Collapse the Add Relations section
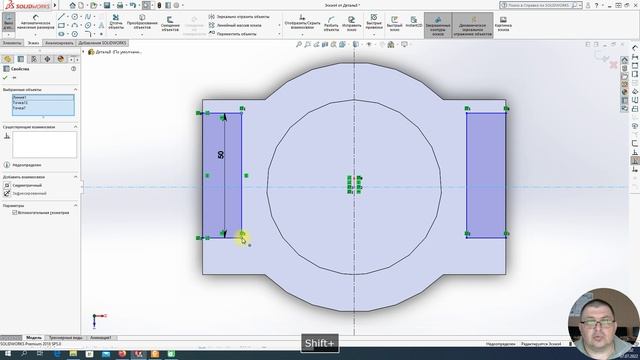Image resolution: width=640 pixels, height=360 pixels. [75, 177]
